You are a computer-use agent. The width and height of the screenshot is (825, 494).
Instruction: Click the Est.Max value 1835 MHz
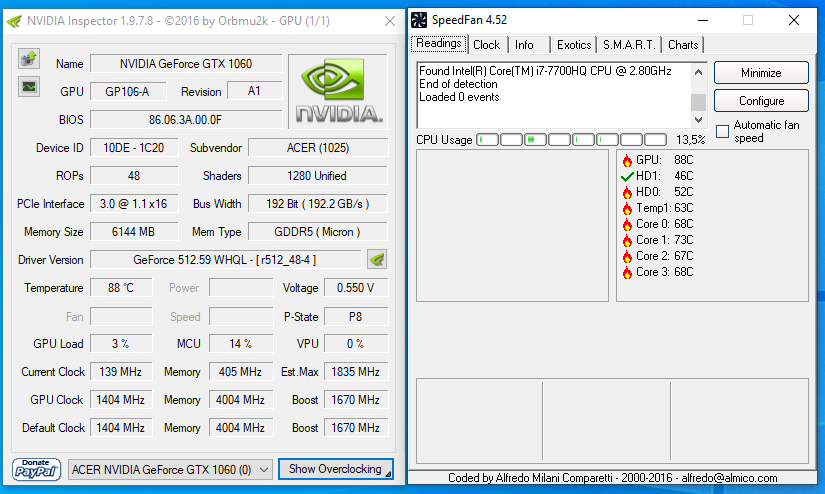click(356, 372)
